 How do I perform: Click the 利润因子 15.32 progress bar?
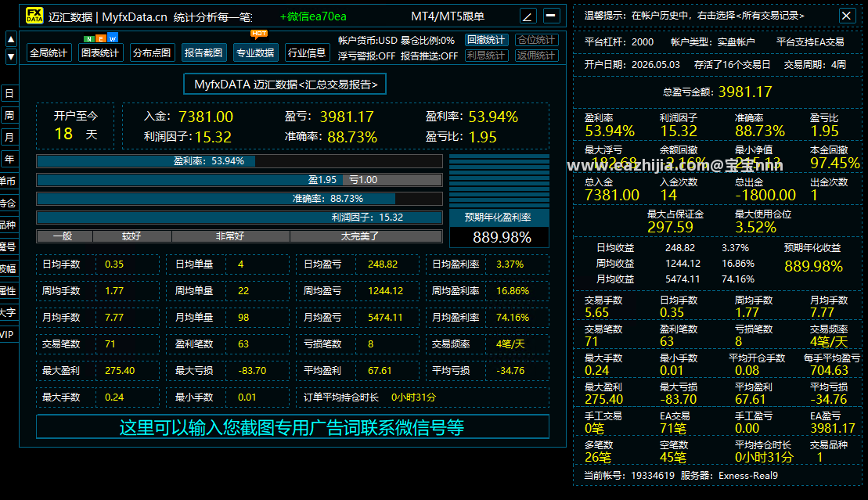tap(240, 218)
